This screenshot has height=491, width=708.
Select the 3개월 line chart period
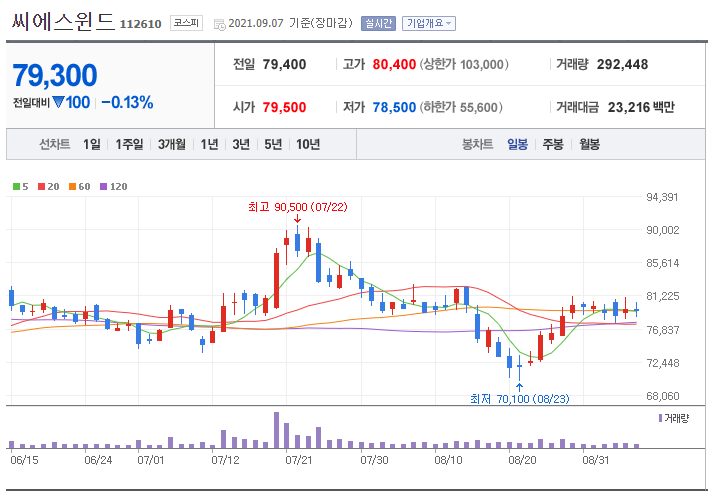tap(172, 144)
